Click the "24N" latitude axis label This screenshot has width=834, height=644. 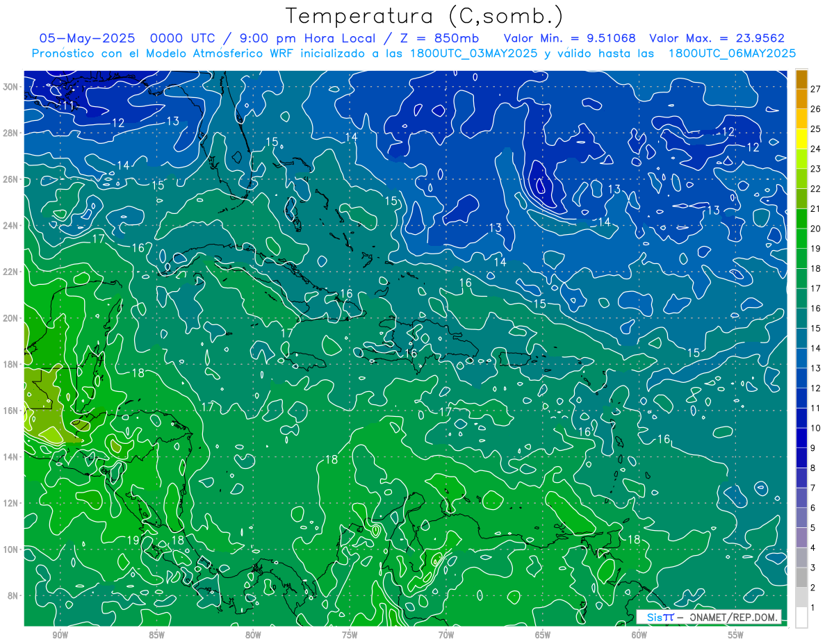pyautogui.click(x=9, y=226)
